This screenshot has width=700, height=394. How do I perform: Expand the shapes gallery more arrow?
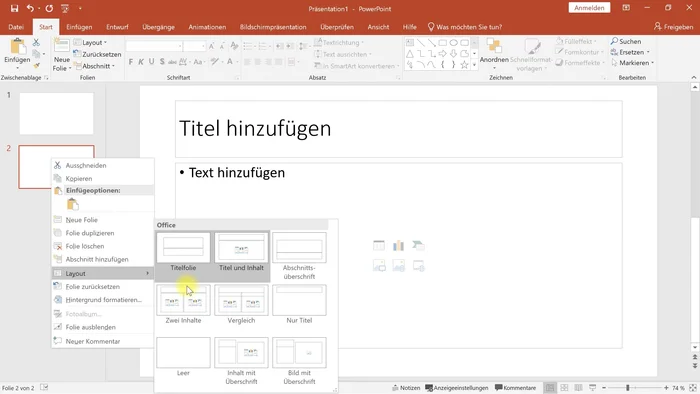pos(474,65)
